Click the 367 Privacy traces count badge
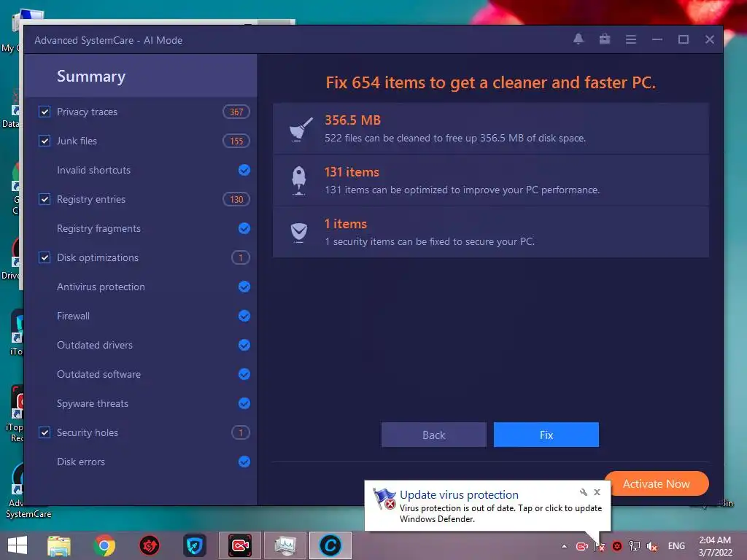747x560 pixels. click(x=236, y=112)
